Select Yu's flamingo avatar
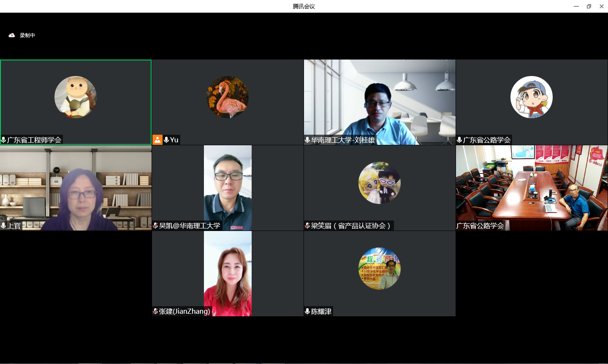Screen dimensions: 608x364 coord(228,97)
